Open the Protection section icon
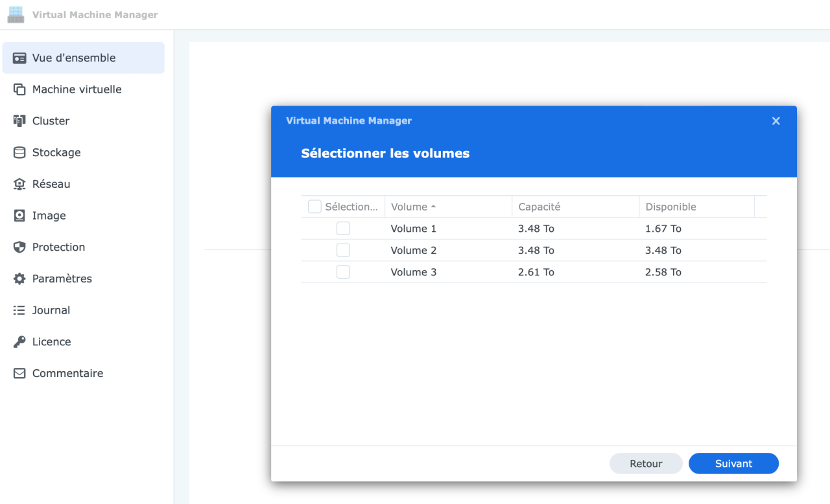This screenshot has height=504, width=830. click(x=19, y=247)
